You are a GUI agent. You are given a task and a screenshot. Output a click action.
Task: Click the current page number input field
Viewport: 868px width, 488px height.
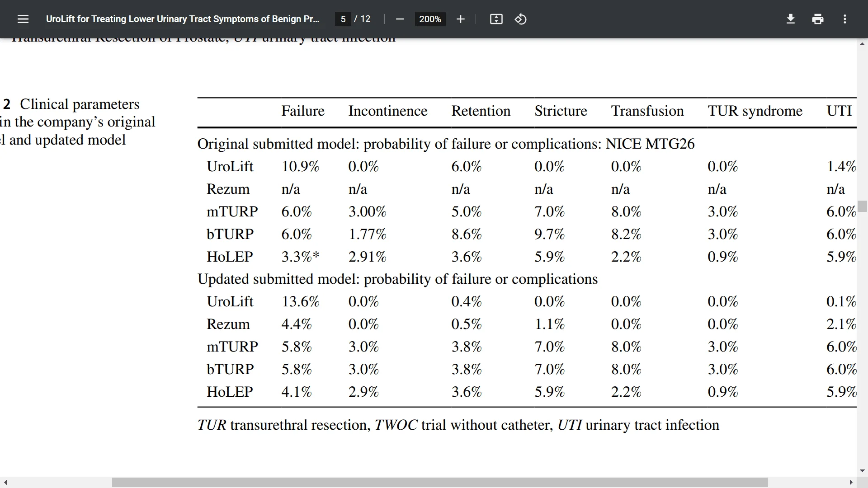[x=344, y=19]
